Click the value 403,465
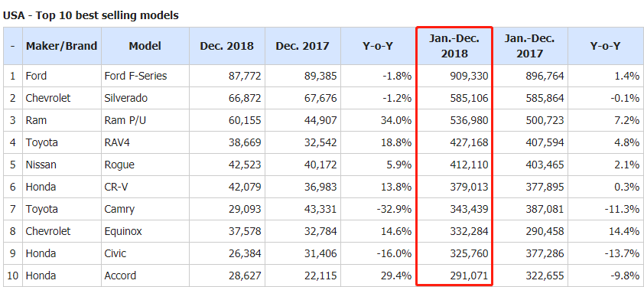This screenshot has width=644, height=287. coord(545,165)
